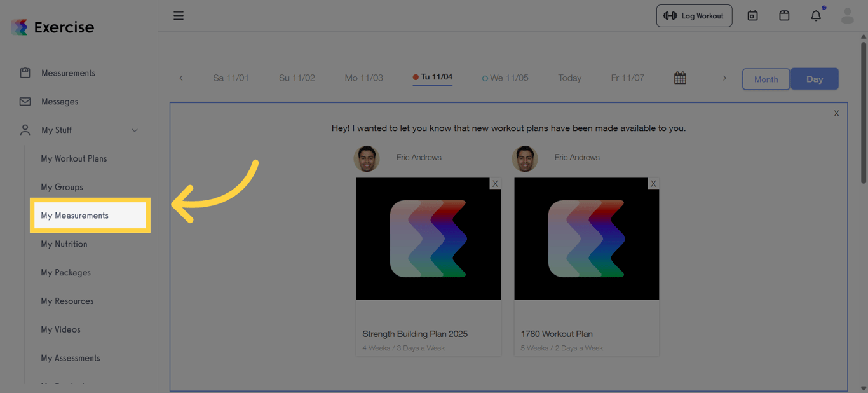Go to next week with right arrow

point(724,78)
